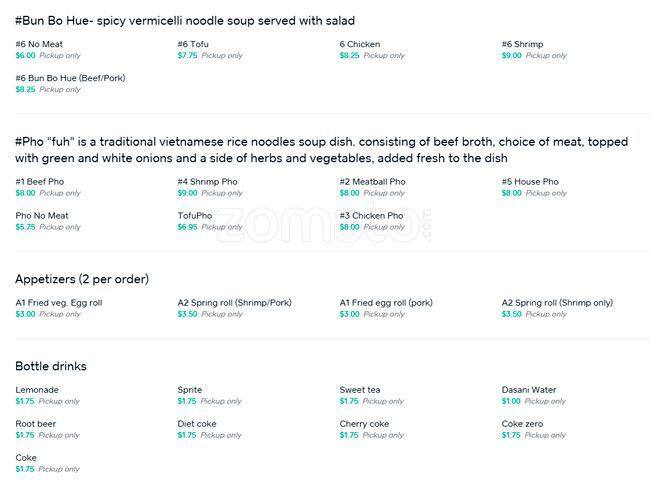Open the 6 Chicken menu item
This screenshot has height=482, width=650.
[360, 45]
